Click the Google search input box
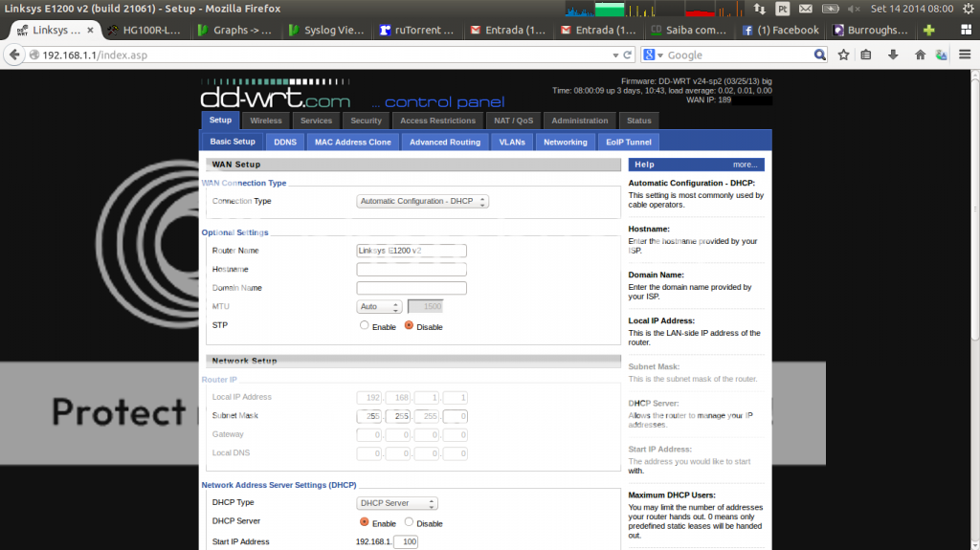This screenshot has width=980, height=550. 739,55
